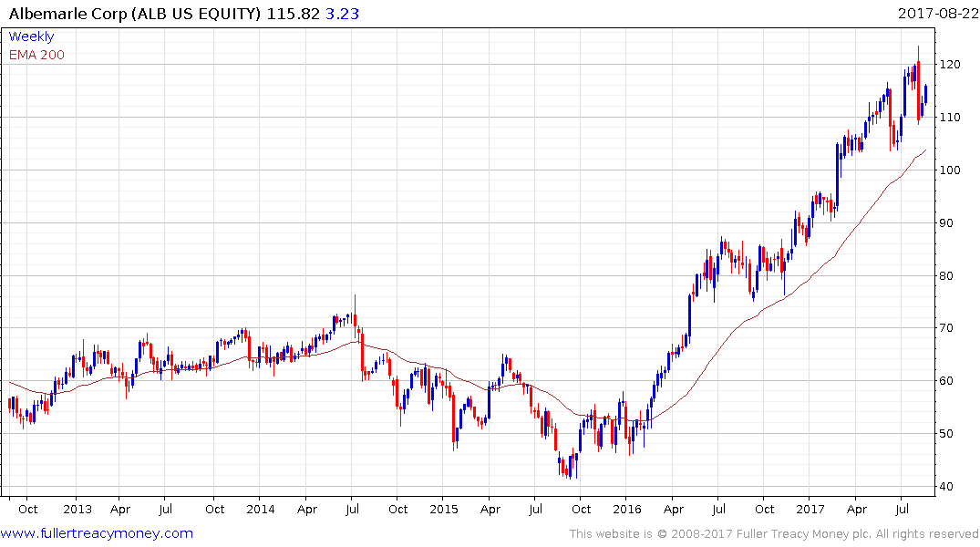
Task: Click the Weekly interval label
Action: click(x=31, y=36)
